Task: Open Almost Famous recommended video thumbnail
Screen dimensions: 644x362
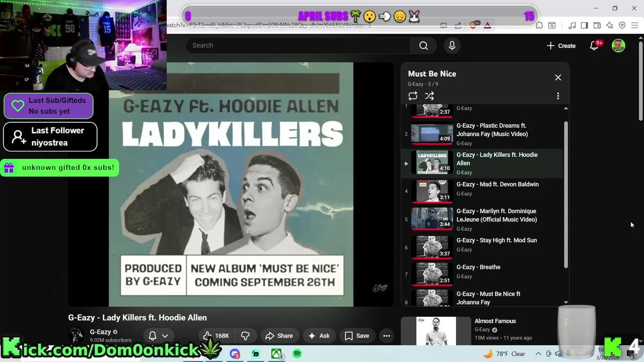Action: (x=436, y=330)
